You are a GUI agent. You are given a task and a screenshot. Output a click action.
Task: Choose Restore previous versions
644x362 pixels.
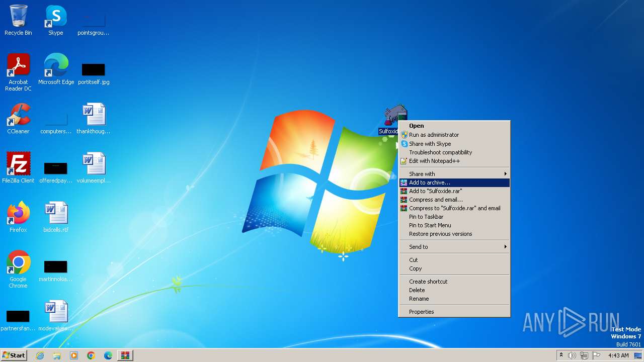click(454, 234)
